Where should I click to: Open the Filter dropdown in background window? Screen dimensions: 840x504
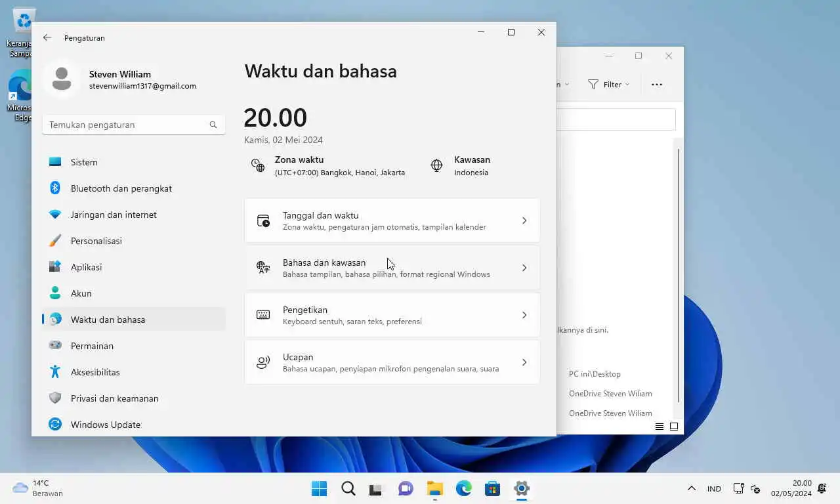pos(608,84)
